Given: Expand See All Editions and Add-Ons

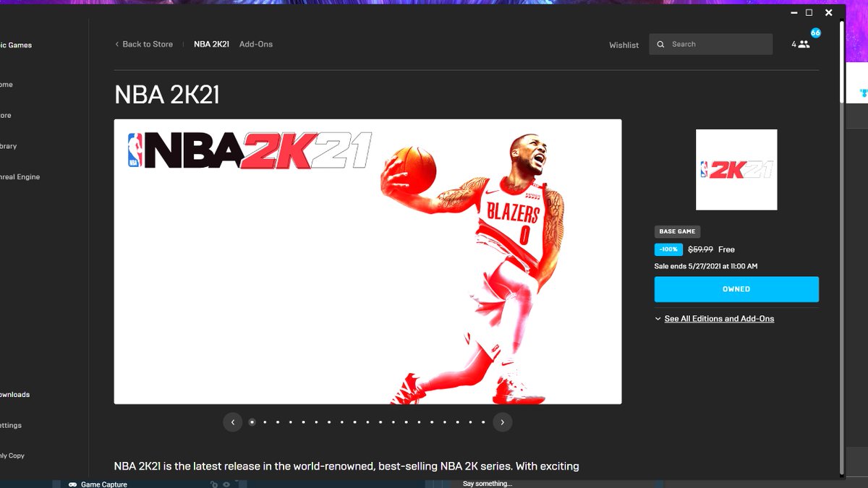Looking at the screenshot, I should [719, 318].
